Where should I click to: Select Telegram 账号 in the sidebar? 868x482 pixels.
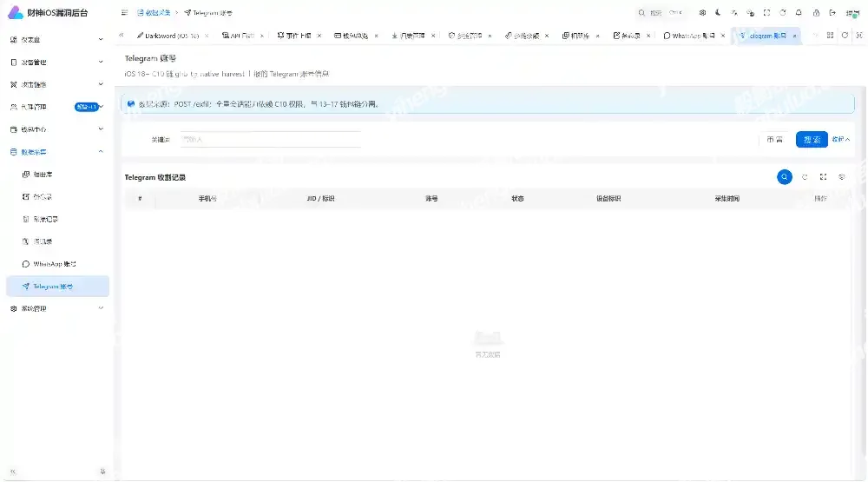point(57,287)
